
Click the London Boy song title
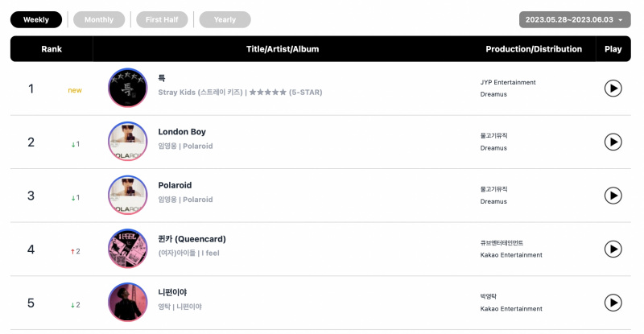click(182, 132)
